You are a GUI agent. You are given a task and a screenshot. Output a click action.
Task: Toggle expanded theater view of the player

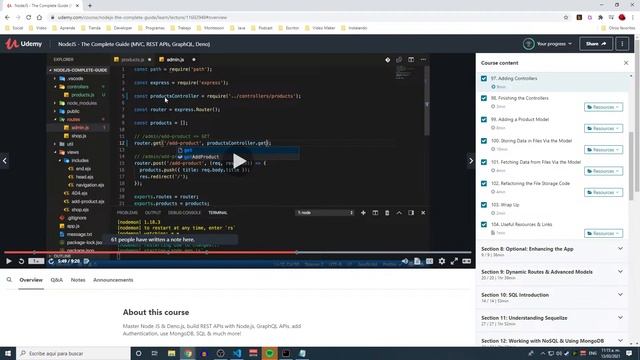coord(467,261)
